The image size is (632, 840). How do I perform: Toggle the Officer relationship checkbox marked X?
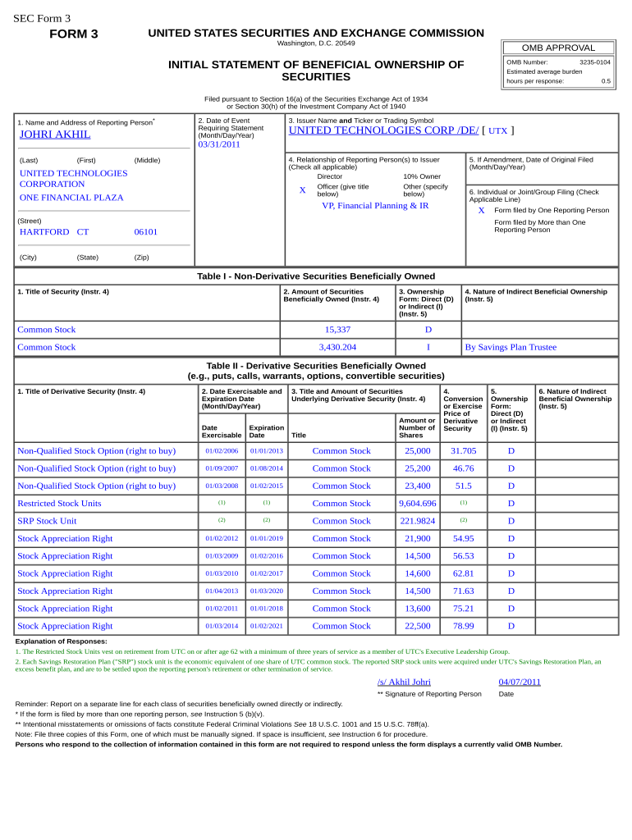pyautogui.click(x=302, y=190)
